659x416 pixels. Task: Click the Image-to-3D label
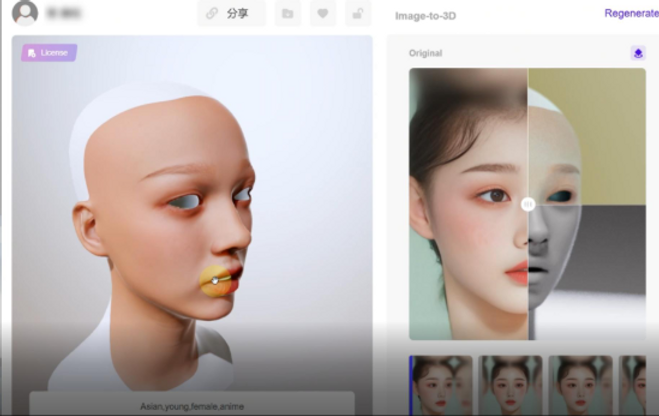(425, 16)
